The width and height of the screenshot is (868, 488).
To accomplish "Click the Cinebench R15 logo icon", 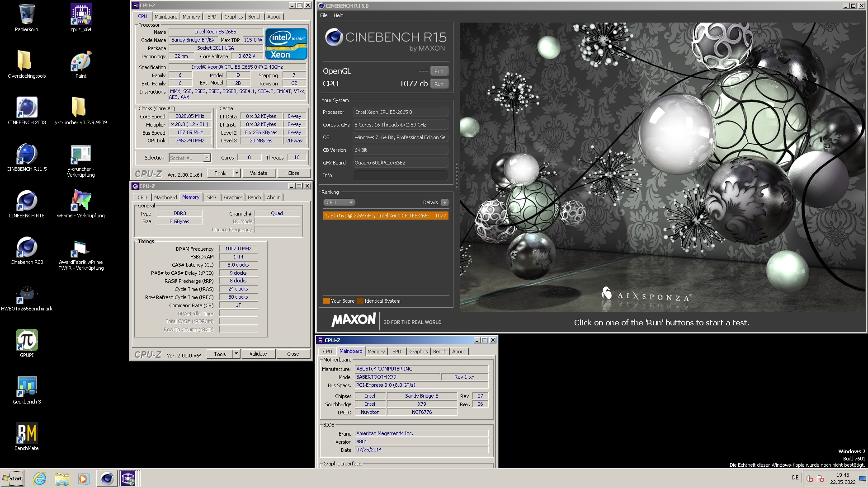I will (334, 37).
